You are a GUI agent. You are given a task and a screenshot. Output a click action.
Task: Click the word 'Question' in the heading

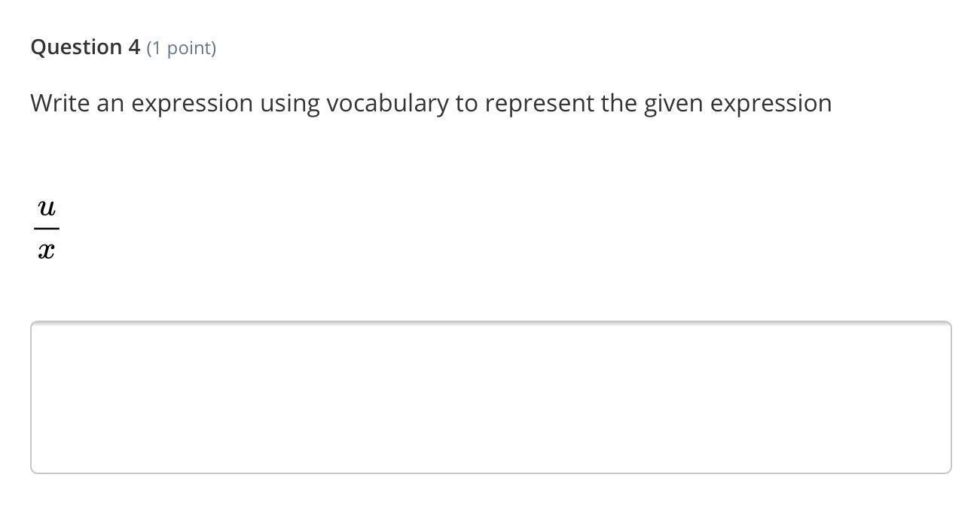click(x=76, y=47)
